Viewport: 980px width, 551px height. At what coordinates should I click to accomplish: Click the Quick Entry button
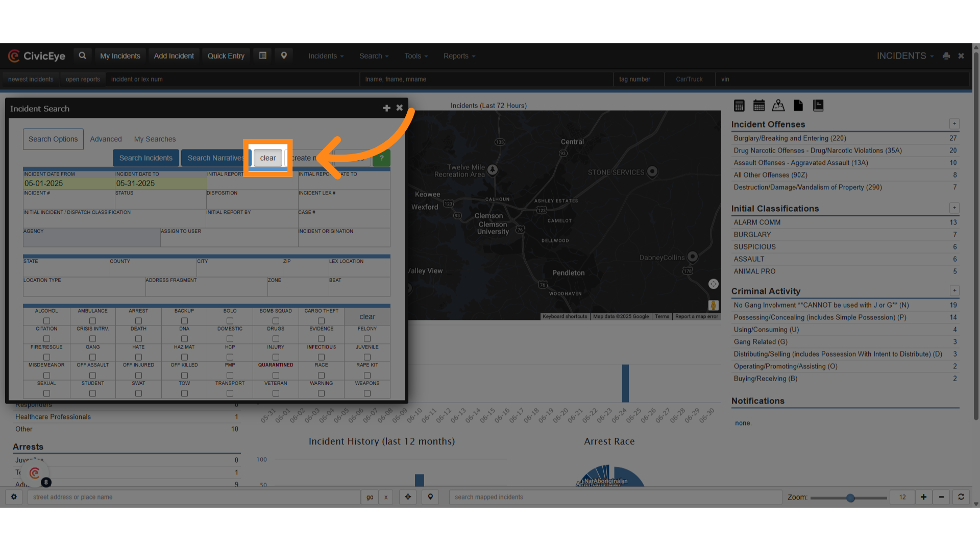click(x=226, y=56)
